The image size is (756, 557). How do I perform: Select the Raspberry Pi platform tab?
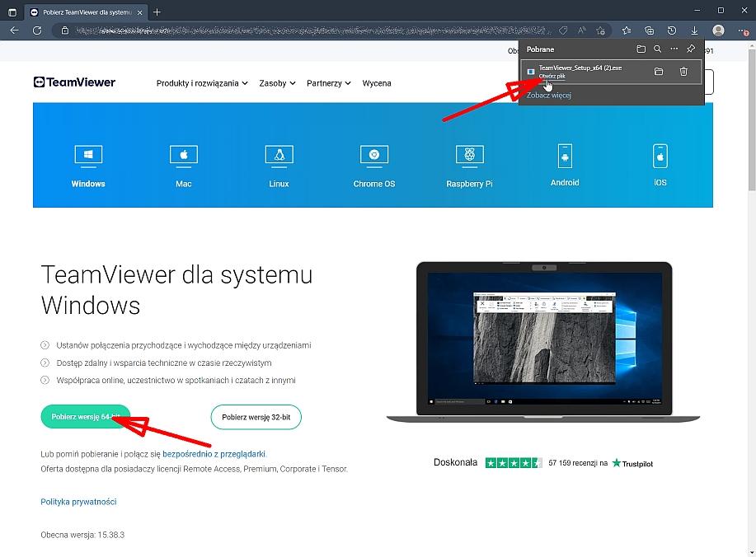470,166
